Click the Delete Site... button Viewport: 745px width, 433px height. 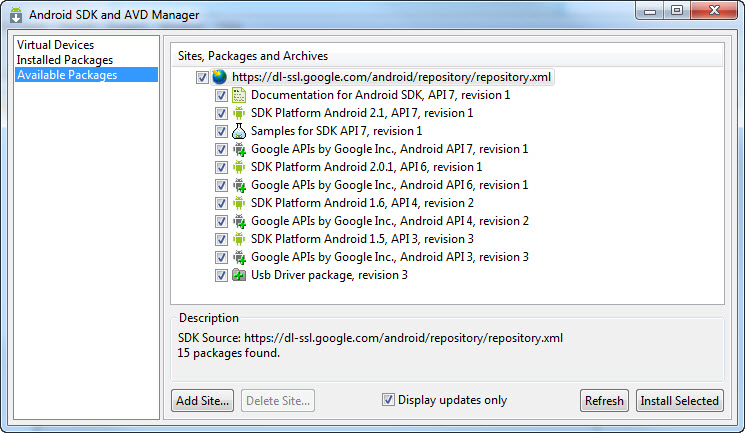click(x=278, y=401)
